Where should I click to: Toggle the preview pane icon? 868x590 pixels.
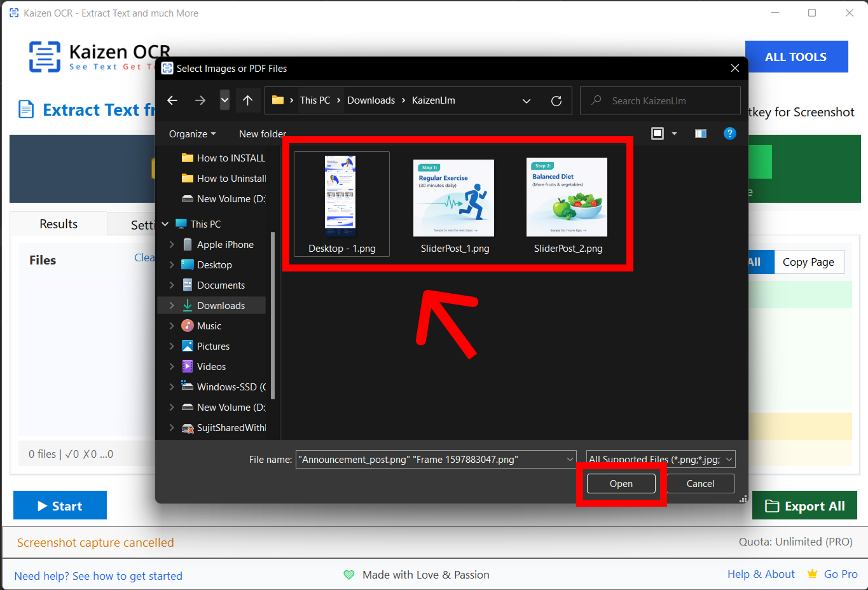click(x=701, y=134)
